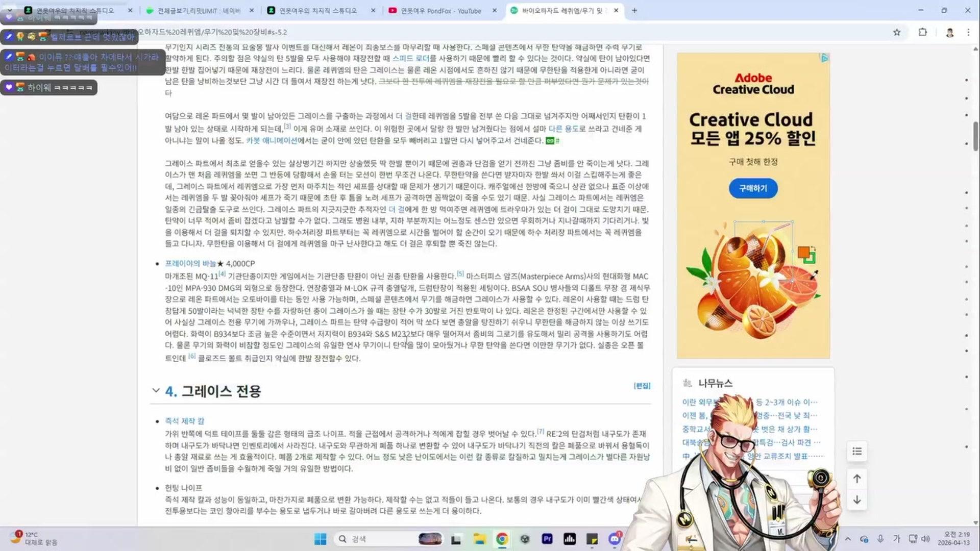The width and height of the screenshot is (980, 551).
Task: Select the Chrome icon in the taskbar
Action: click(x=502, y=538)
